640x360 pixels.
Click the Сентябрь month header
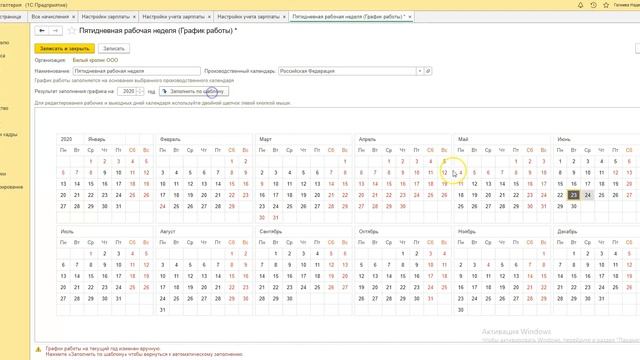271,231
